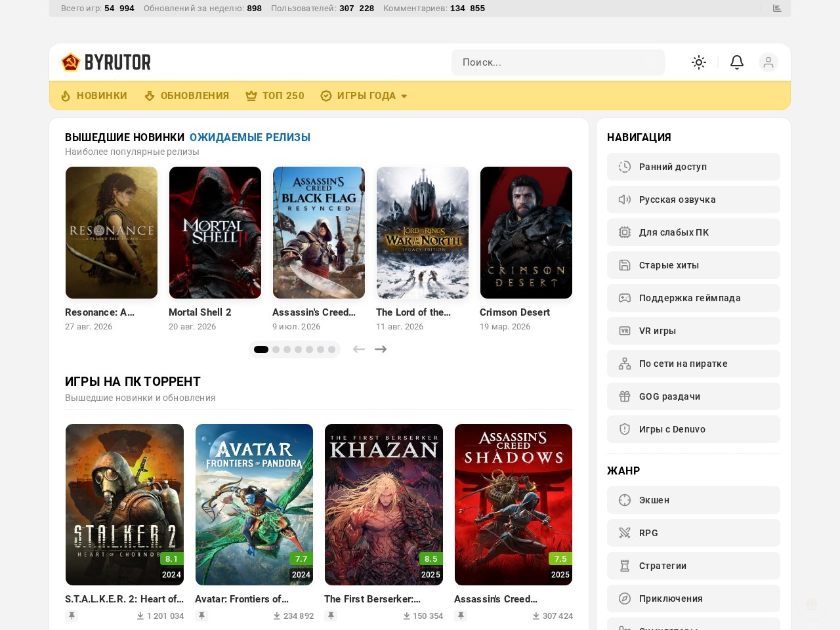
Task: Open the Русская озвучка navigation link
Action: (694, 199)
